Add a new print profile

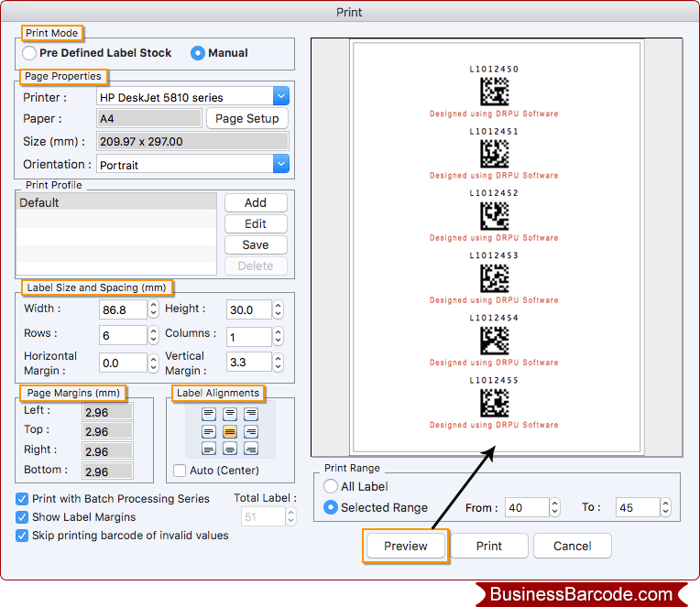[x=256, y=203]
